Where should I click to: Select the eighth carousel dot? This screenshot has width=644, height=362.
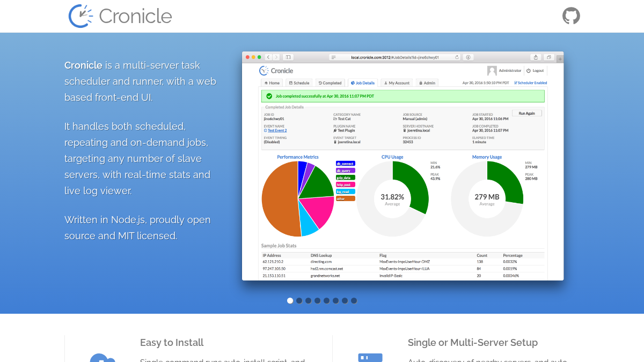354,300
